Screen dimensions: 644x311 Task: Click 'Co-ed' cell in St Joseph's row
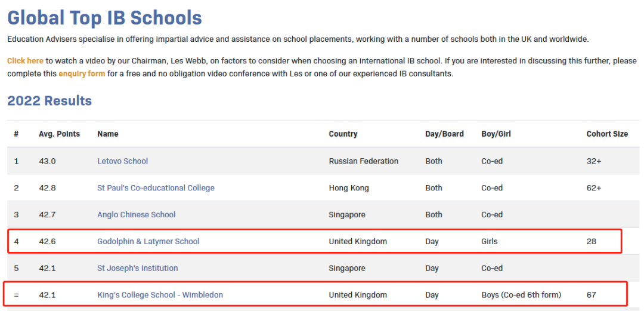click(x=491, y=268)
